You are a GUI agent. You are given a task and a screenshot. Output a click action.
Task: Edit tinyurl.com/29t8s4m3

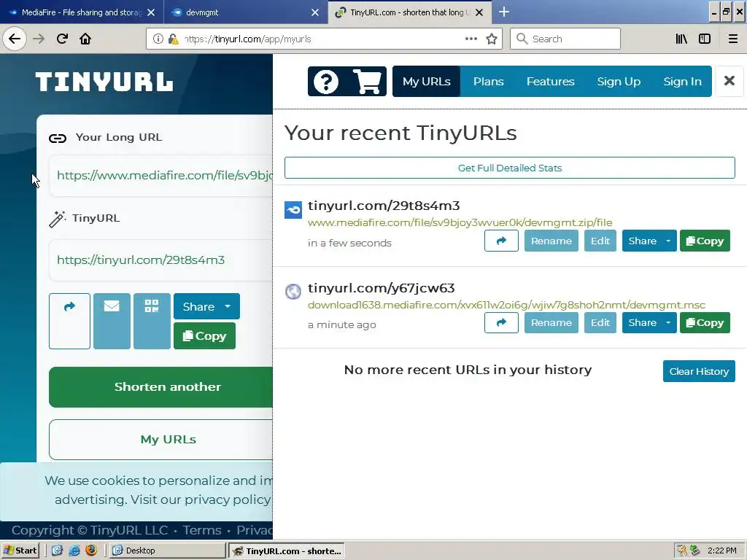(x=600, y=241)
